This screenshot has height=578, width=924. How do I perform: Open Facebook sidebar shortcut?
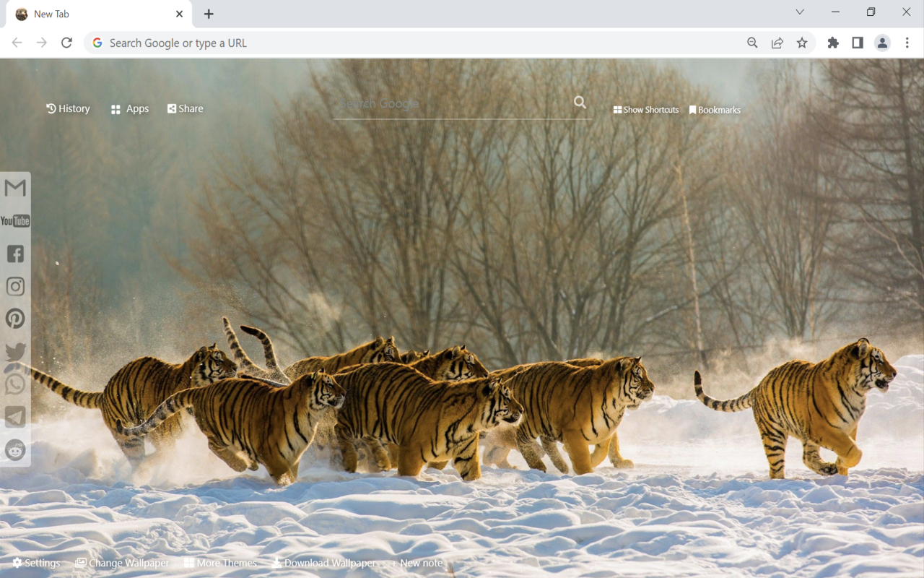(x=15, y=254)
